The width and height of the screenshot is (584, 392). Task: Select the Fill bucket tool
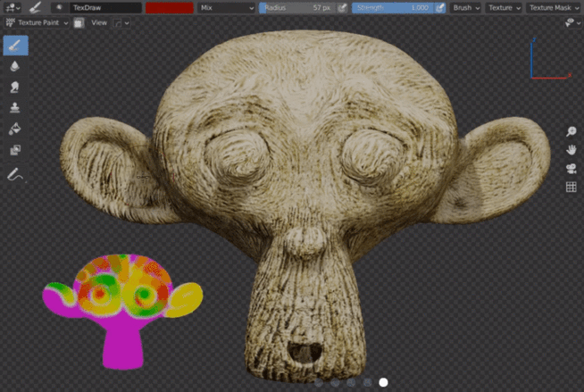pyautogui.click(x=15, y=129)
